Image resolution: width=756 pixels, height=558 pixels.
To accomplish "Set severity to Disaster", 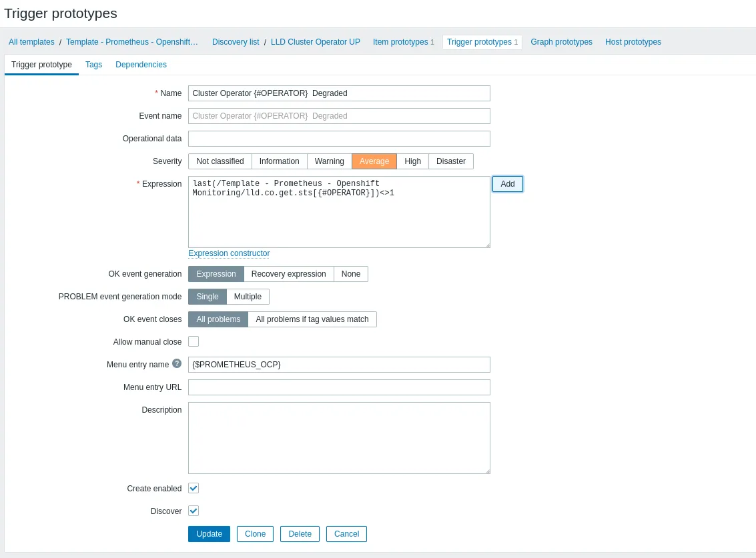I will (450, 161).
